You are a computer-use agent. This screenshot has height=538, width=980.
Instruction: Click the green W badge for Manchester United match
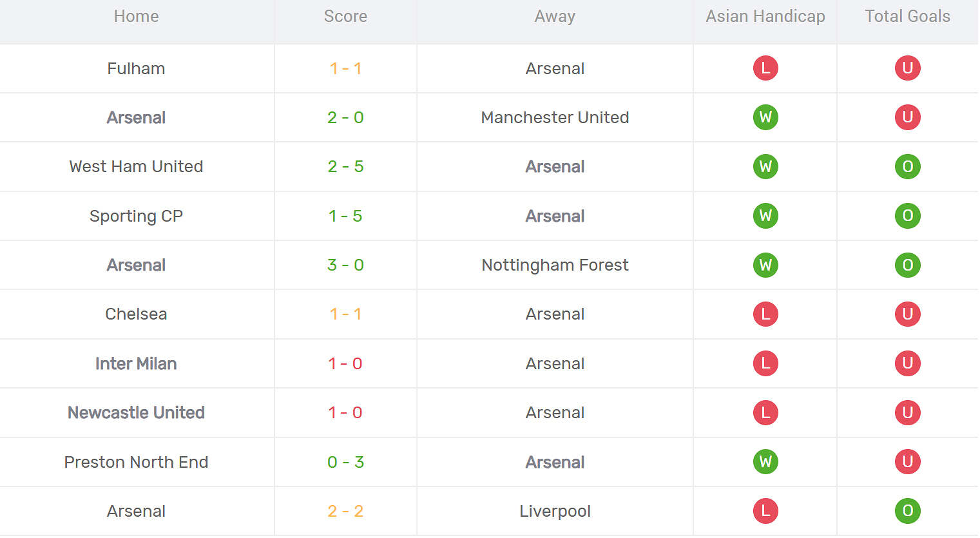[x=765, y=117]
